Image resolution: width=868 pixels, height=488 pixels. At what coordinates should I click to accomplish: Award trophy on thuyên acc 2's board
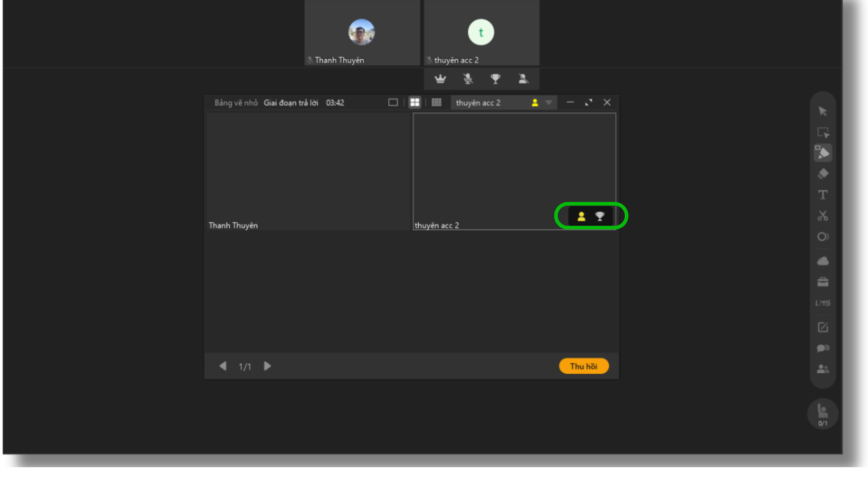[x=599, y=216]
